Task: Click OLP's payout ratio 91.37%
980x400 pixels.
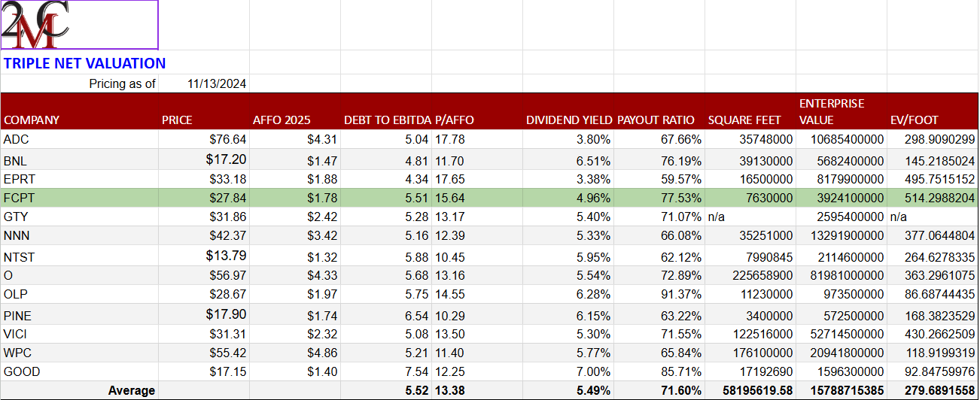Action: click(682, 293)
